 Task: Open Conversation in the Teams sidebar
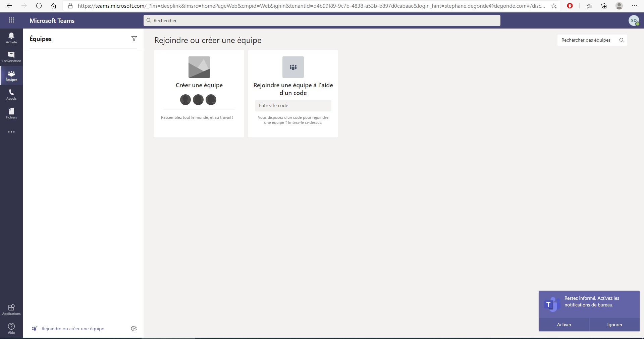coord(11,57)
